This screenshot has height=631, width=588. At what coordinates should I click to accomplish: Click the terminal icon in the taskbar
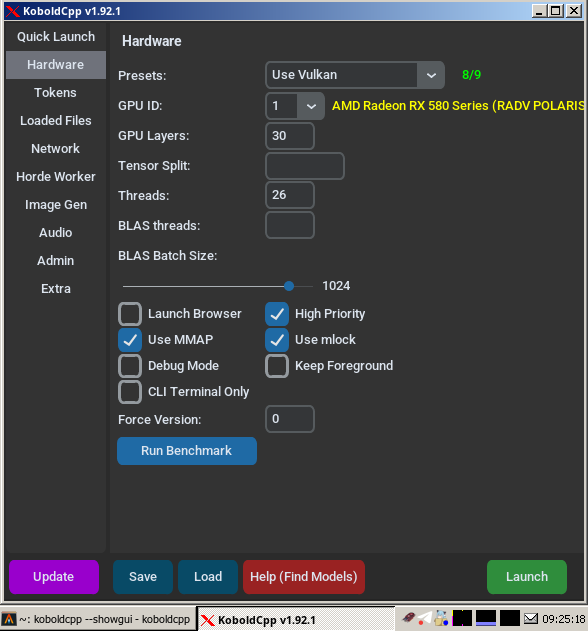[x=9, y=619]
